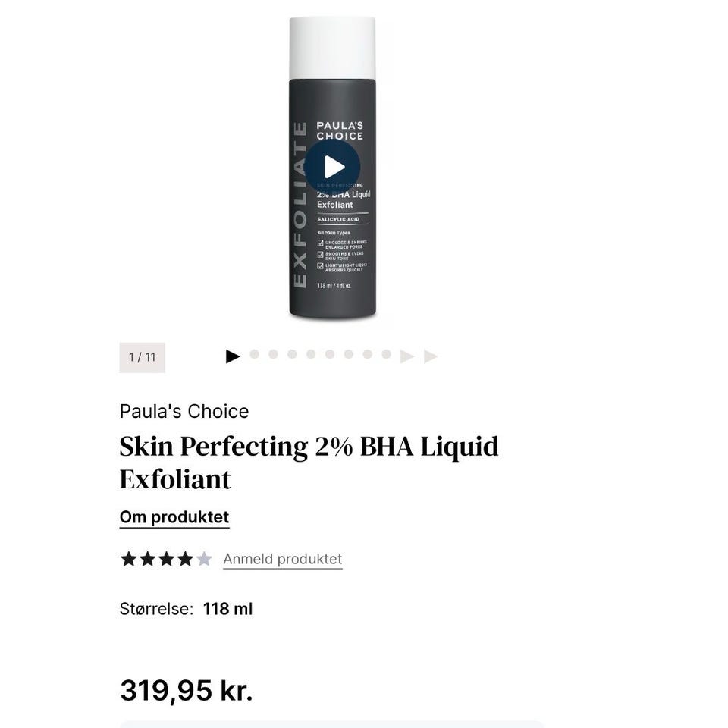The image size is (728, 728).
Task: View the eighth carousel dot slide
Action: click(367, 354)
